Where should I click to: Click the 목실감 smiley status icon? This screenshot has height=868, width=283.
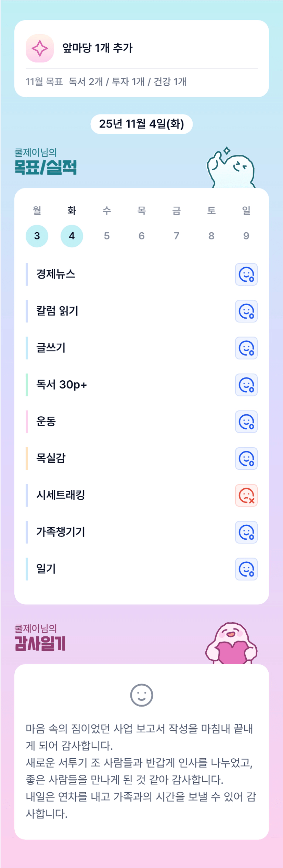coord(246,459)
